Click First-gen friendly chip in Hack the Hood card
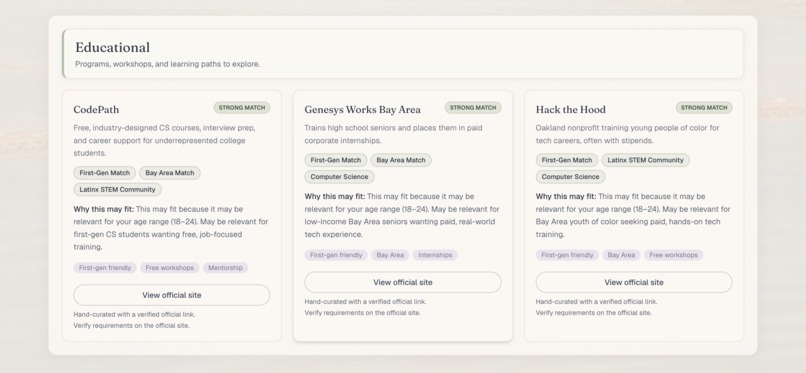The image size is (806, 373). [567, 255]
